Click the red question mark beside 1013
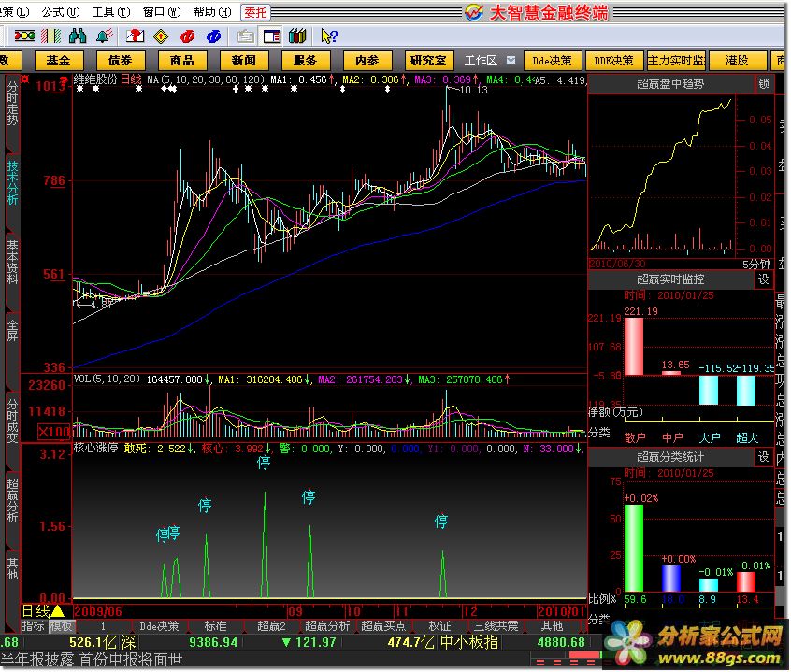Image resolution: width=791 pixels, height=672 pixels. pyautogui.click(x=64, y=80)
